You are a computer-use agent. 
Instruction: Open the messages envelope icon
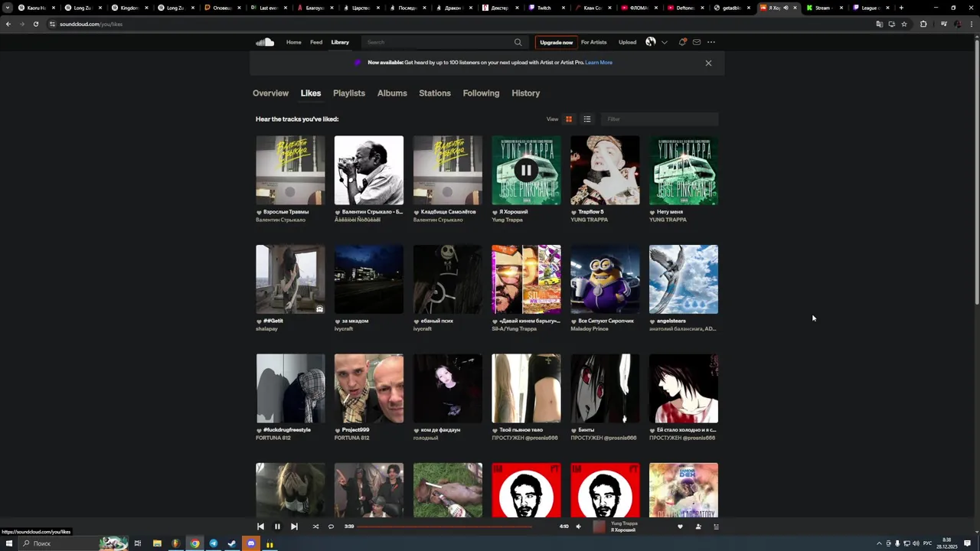click(x=697, y=42)
